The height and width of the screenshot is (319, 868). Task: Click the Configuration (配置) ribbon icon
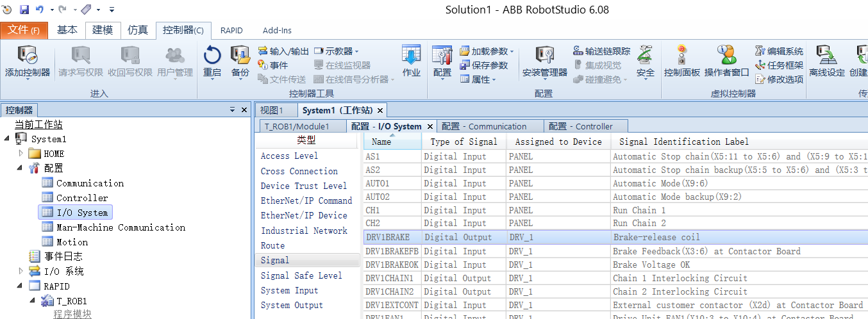(x=442, y=61)
